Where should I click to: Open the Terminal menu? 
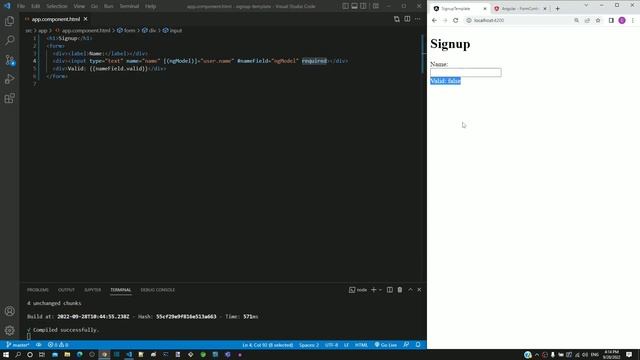(129, 6)
